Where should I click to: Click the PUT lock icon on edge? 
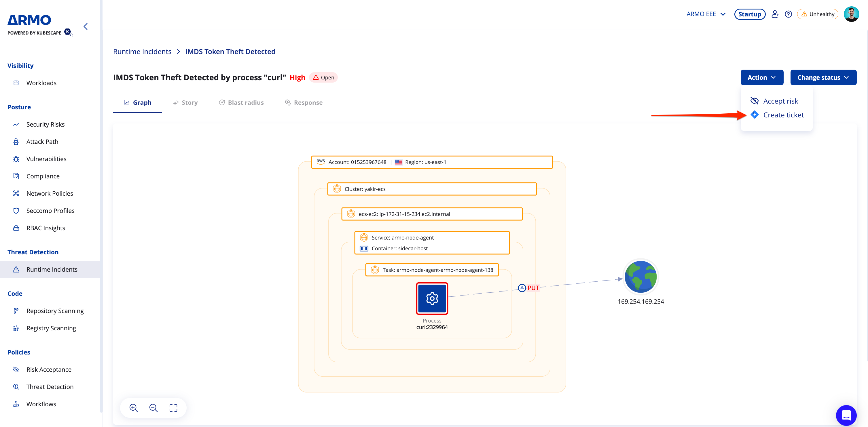tap(522, 288)
